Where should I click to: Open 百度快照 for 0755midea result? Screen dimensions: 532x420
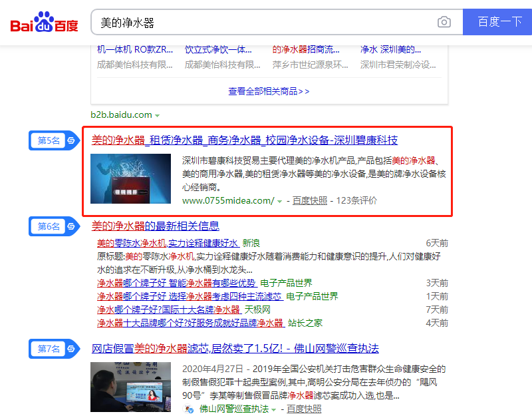[310, 200]
